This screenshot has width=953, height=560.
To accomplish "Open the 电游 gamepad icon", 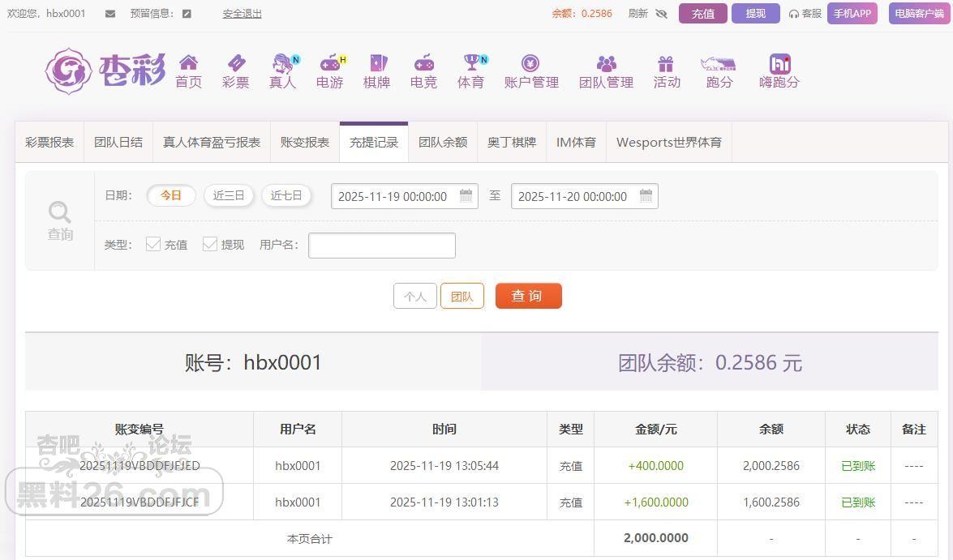I will (329, 63).
